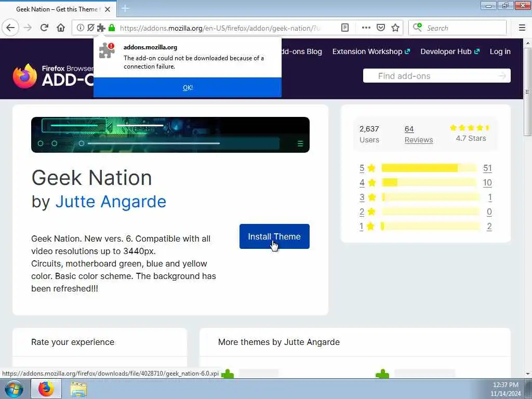
Task: Open the Firefox home page icon
Action: click(61, 28)
